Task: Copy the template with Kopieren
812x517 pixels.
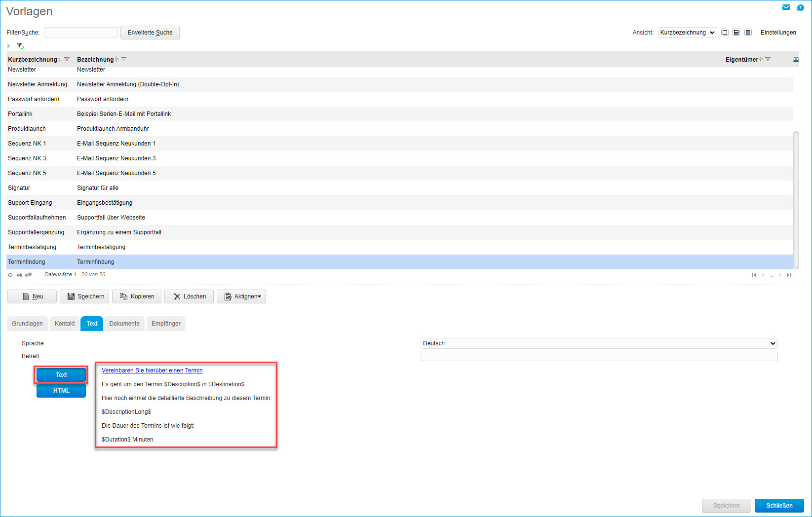Action: pyautogui.click(x=137, y=296)
